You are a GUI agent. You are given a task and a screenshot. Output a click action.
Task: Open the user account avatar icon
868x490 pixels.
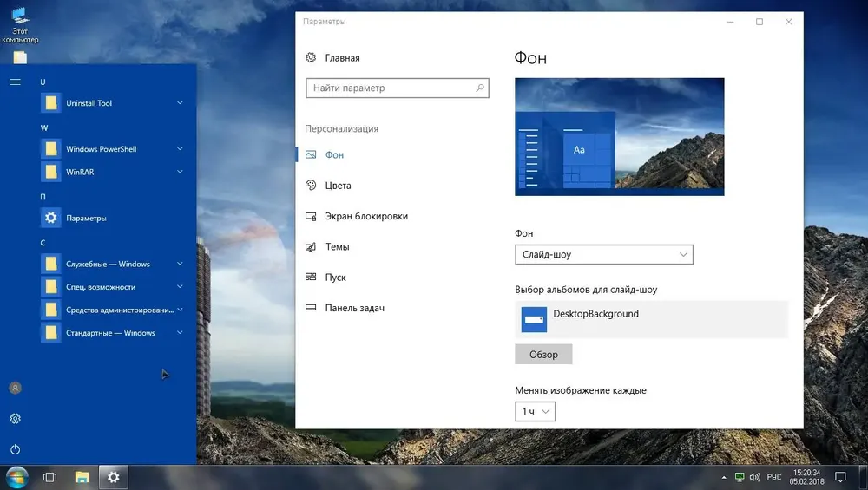15,388
